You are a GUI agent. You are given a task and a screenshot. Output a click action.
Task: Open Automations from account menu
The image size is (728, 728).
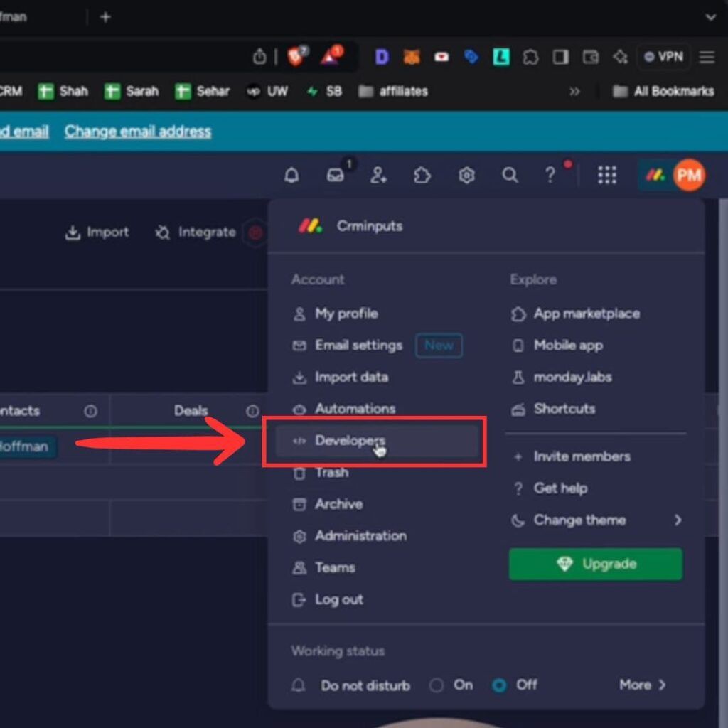(344, 409)
